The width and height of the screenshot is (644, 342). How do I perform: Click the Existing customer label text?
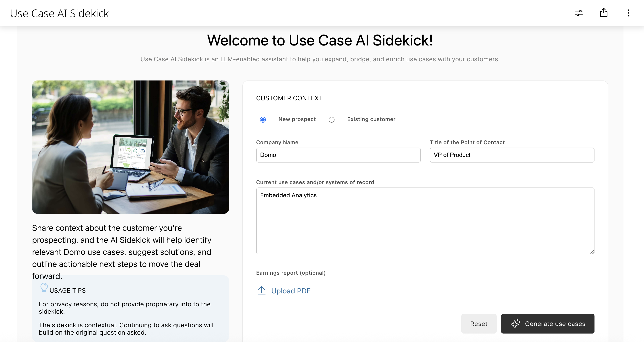coord(371,119)
